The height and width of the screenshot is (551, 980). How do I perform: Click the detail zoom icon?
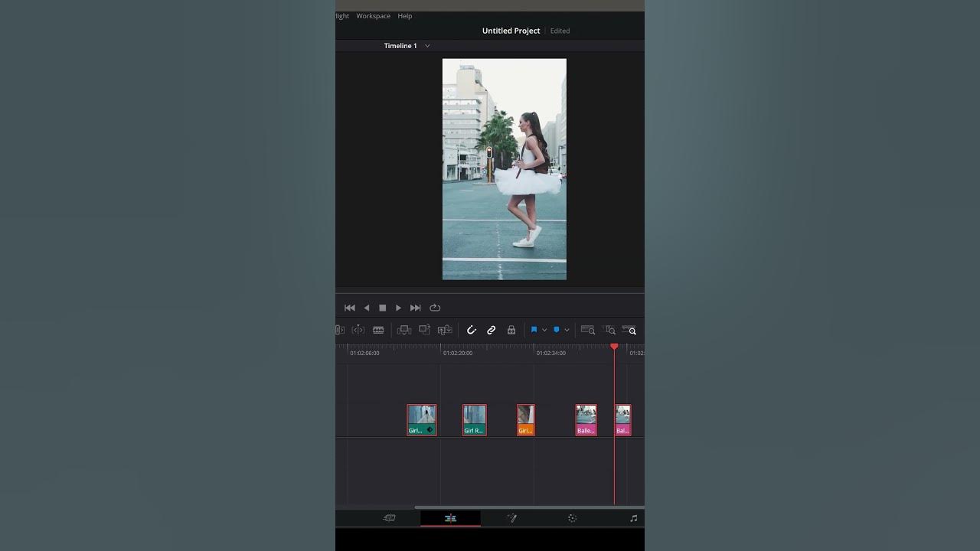[x=610, y=330]
